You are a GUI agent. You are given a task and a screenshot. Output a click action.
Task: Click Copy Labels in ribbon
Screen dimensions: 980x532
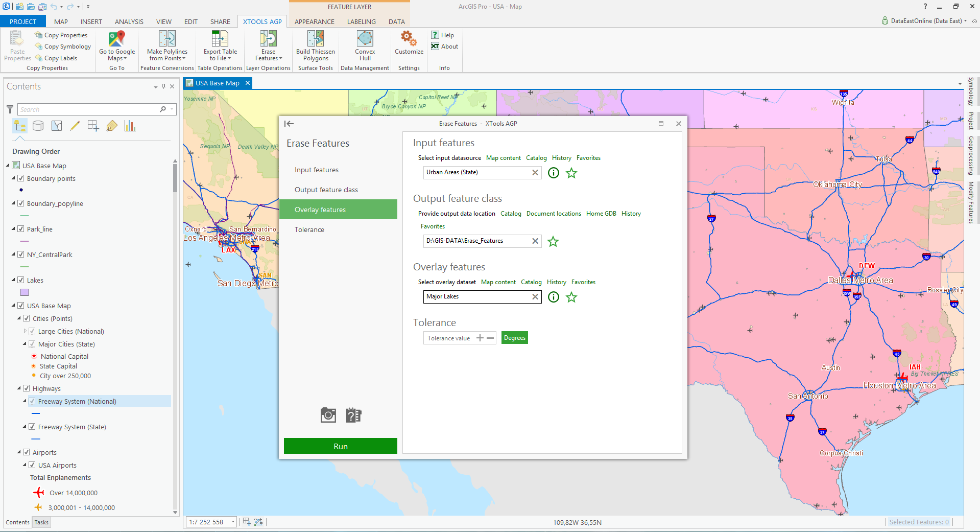(x=56, y=58)
